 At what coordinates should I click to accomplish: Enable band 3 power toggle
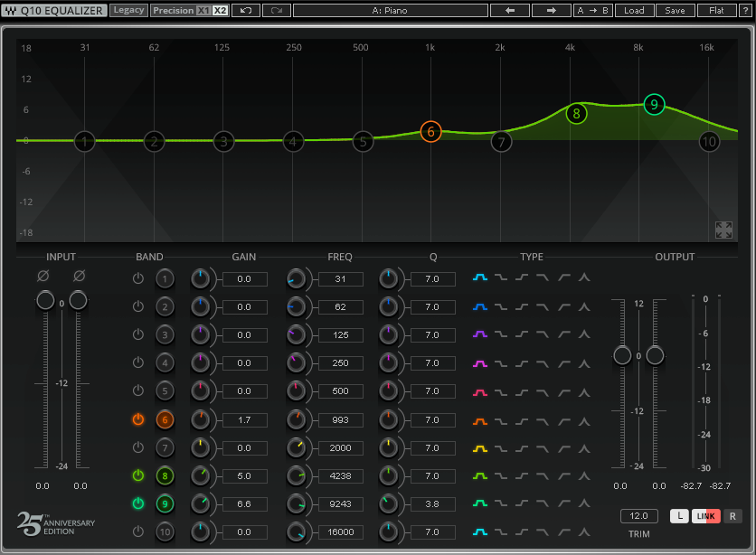138,334
